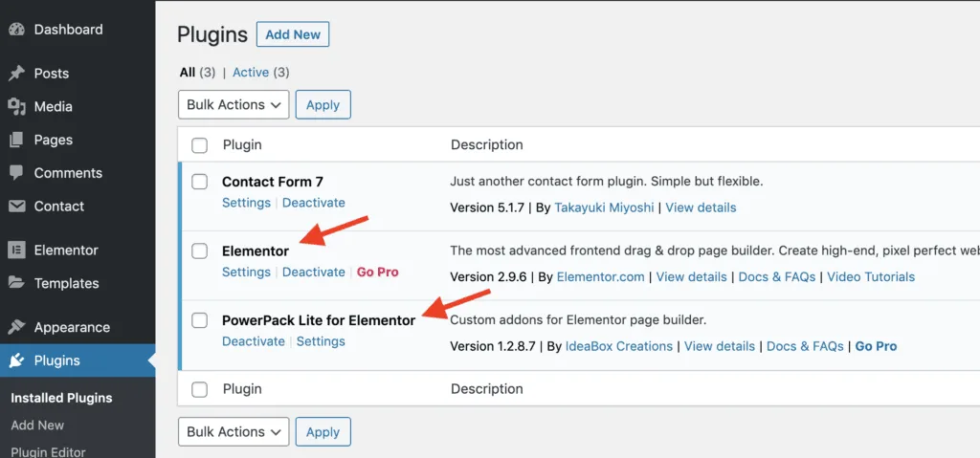Click Version 1.2.8.7 text
The height and width of the screenshot is (458, 980).
(493, 346)
